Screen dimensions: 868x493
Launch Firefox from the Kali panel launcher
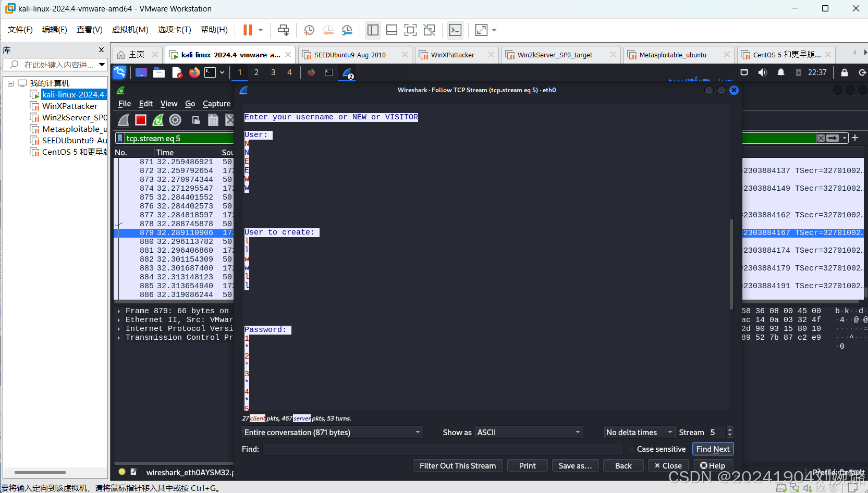(x=194, y=72)
